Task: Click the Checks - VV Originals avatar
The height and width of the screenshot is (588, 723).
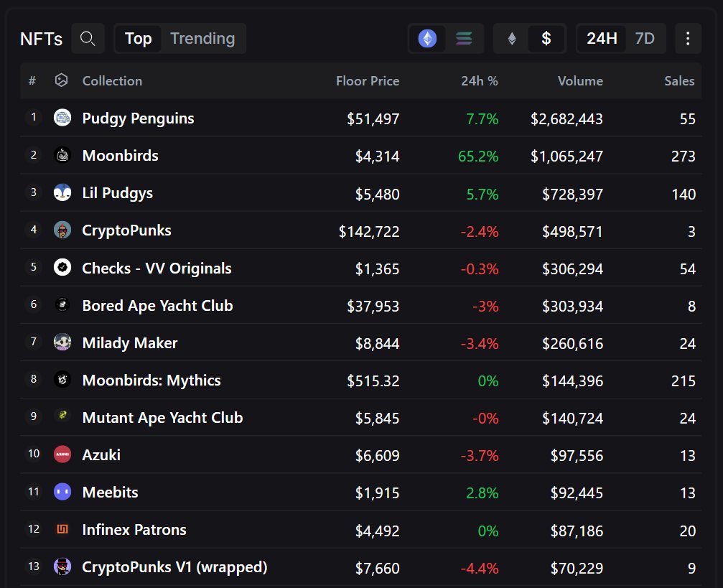Action: pyautogui.click(x=62, y=267)
